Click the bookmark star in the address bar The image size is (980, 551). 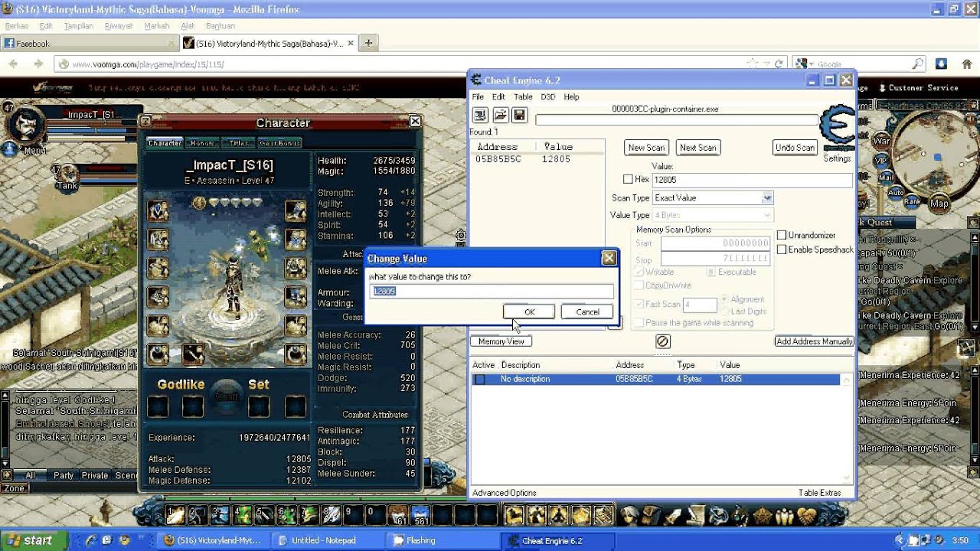coord(753,64)
